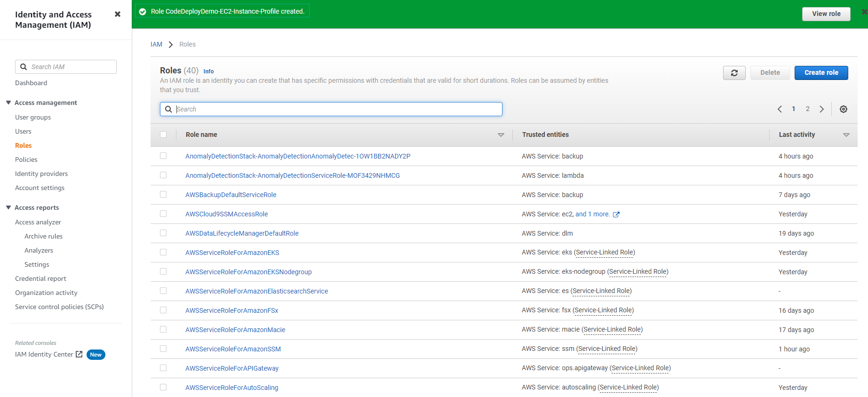Go to Users in sidebar
This screenshot has width=868, height=397.
click(23, 131)
